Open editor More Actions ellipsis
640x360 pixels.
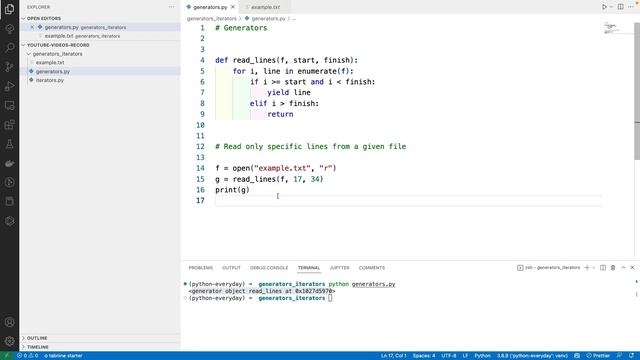tap(631, 7)
